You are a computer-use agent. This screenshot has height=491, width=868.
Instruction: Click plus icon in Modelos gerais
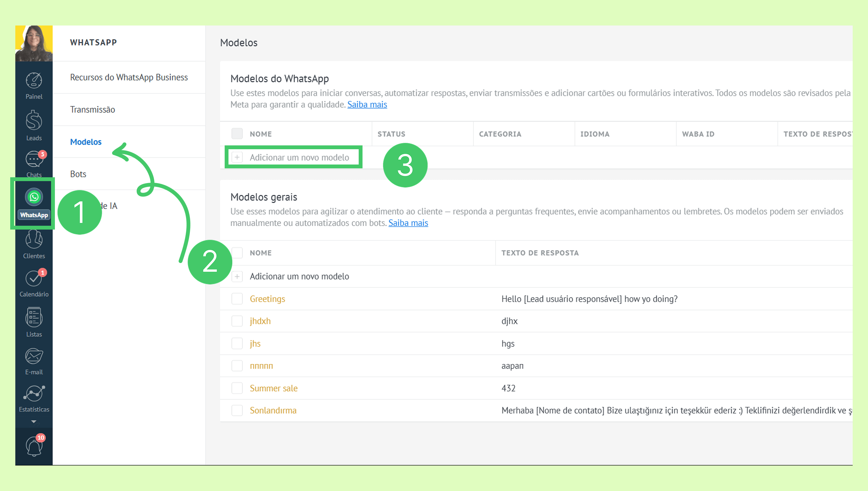[237, 276]
